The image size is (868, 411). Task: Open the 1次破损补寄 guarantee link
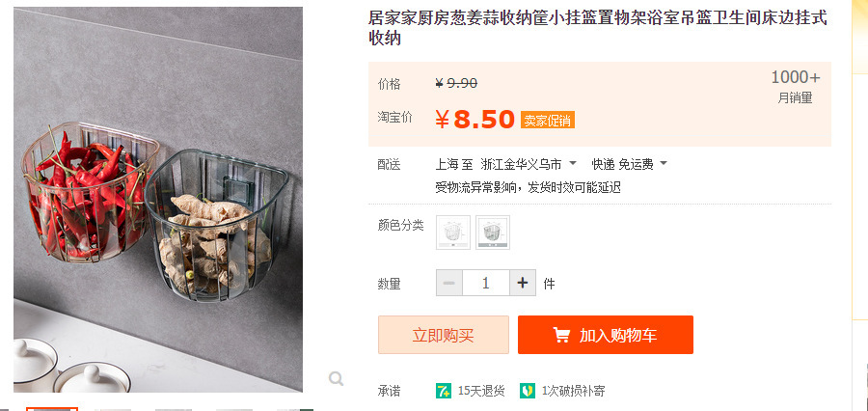coord(574,391)
